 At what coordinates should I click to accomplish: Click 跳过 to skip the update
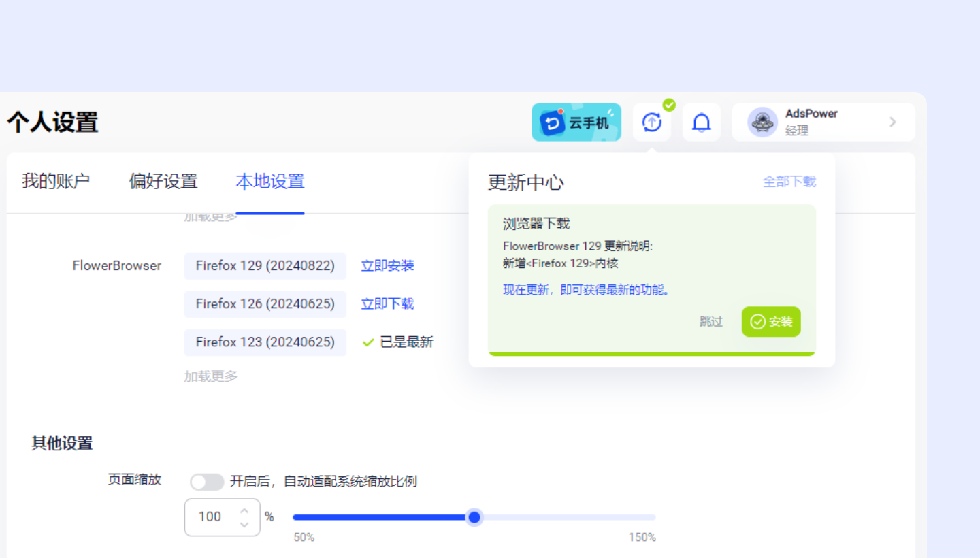point(711,322)
